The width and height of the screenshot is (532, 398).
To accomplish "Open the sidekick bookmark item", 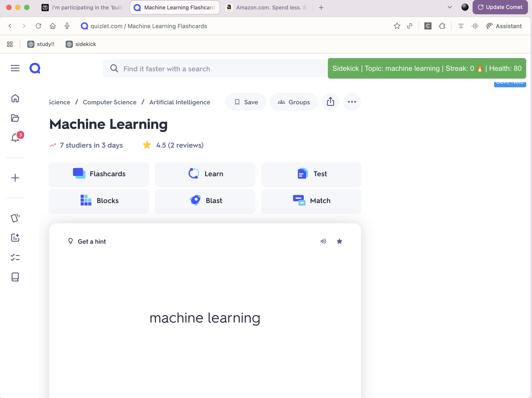I will click(x=81, y=44).
